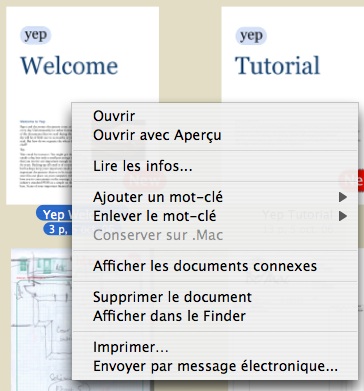Click the Tutorial heading text

coord(278,65)
